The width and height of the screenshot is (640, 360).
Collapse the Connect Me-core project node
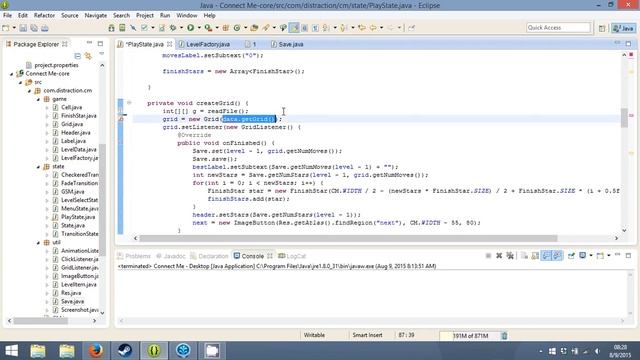[x=12, y=74]
